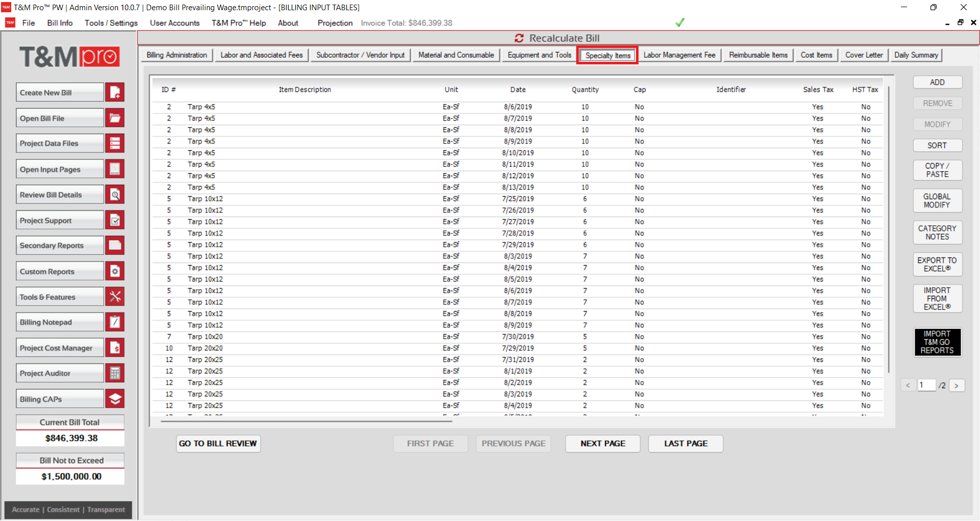Image resolution: width=980 pixels, height=521 pixels.
Task: Click the Project Auditor calculator icon
Action: [x=115, y=373]
